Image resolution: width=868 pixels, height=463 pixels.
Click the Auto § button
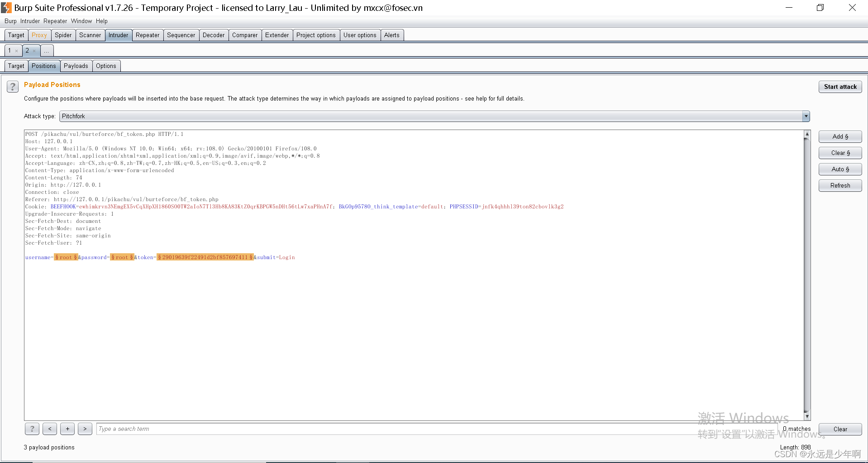point(840,169)
